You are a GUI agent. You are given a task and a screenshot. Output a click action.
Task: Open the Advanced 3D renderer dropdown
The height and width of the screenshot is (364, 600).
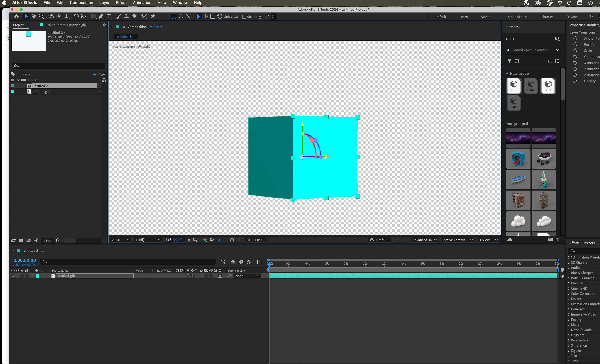(x=424, y=240)
